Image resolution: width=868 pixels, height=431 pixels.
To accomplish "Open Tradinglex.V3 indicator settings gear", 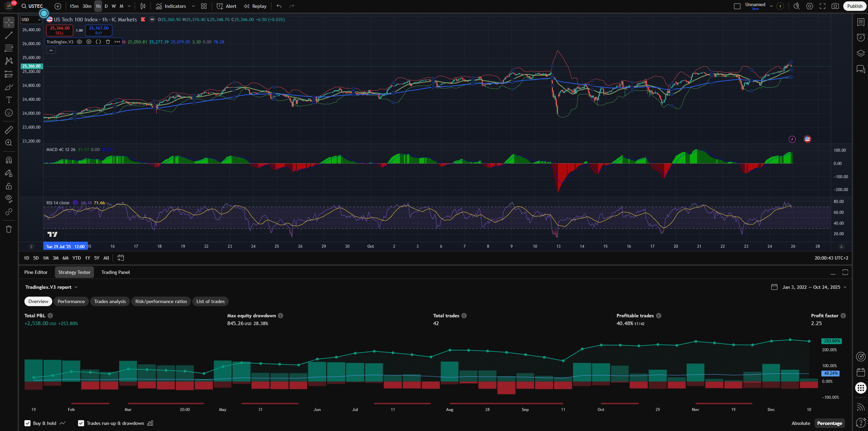I will (x=89, y=42).
